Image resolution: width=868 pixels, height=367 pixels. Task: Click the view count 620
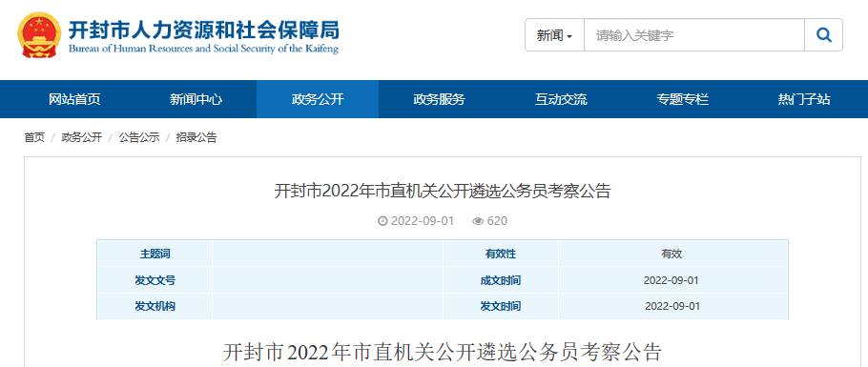click(497, 221)
